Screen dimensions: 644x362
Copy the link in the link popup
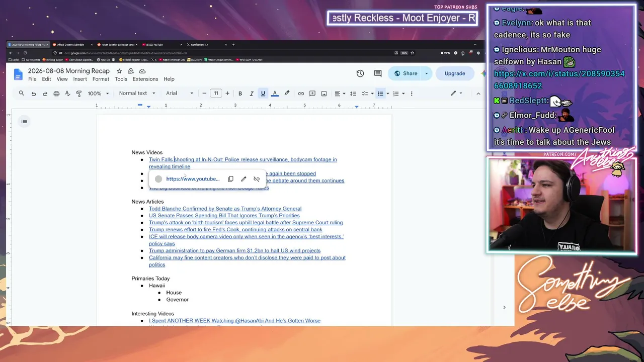(x=230, y=179)
